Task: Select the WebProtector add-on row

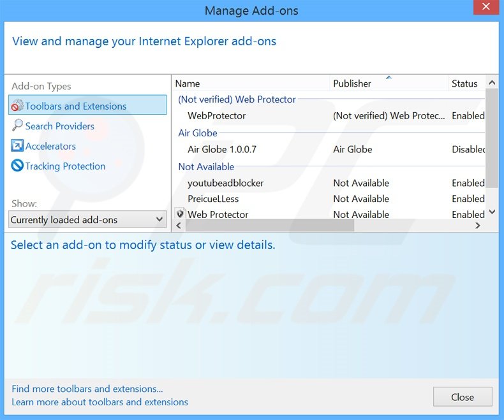Action: [217, 116]
